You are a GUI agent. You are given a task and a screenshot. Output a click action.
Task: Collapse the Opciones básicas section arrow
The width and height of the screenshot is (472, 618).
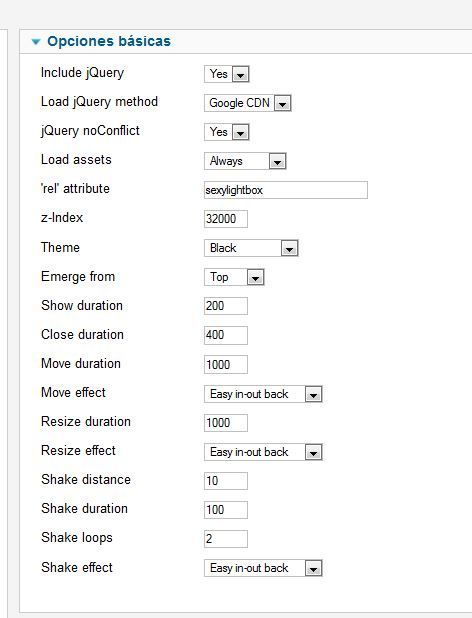[36, 41]
